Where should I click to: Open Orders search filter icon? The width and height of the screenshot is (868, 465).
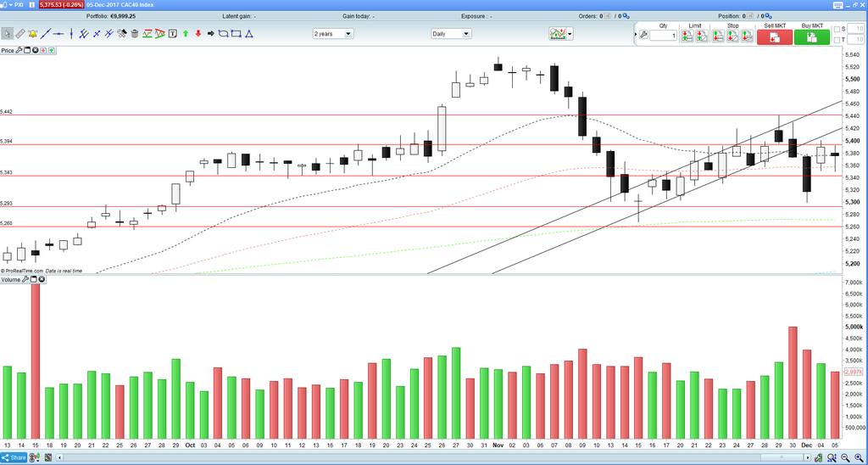click(625, 16)
